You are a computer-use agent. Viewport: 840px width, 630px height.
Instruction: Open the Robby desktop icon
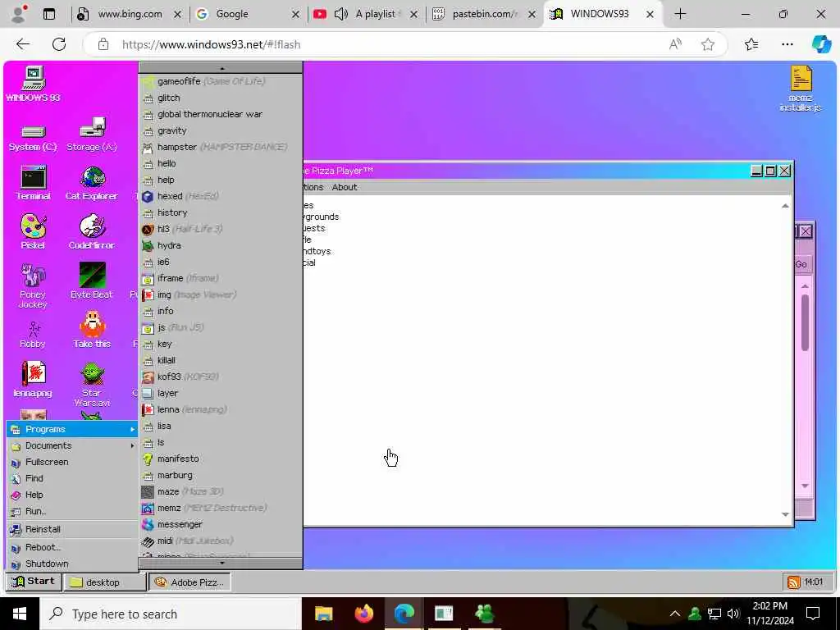pyautogui.click(x=33, y=335)
